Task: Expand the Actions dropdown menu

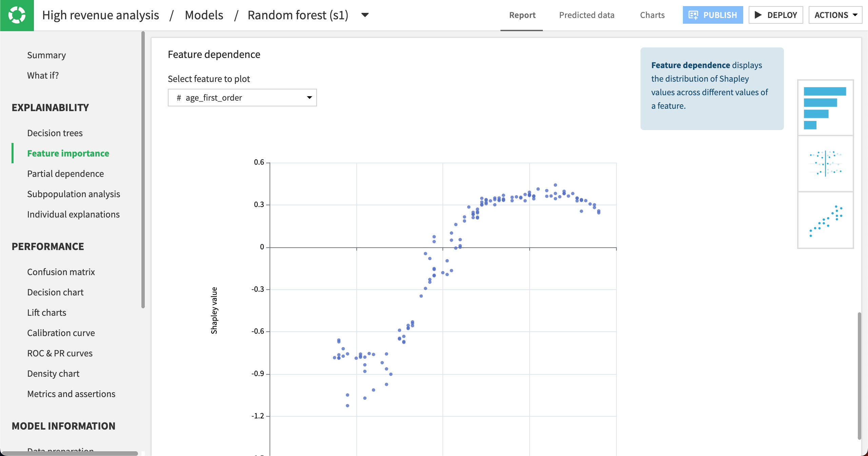Action: (x=835, y=15)
